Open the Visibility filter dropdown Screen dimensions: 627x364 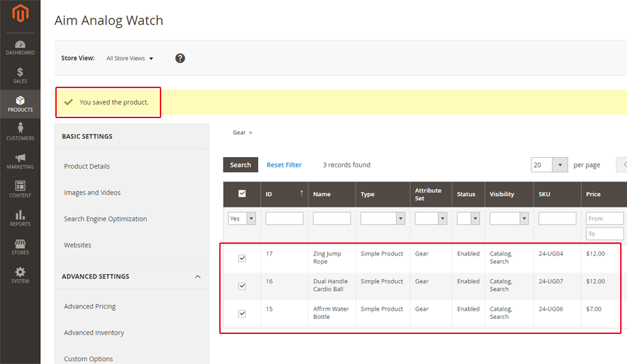coord(509,219)
